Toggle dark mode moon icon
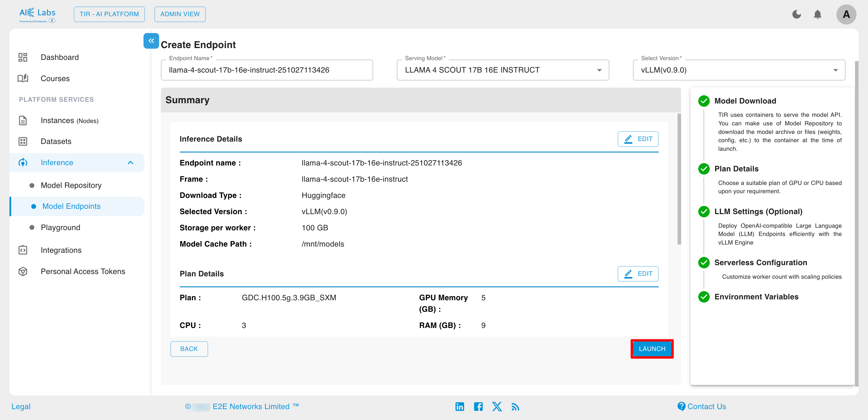868x420 pixels. click(797, 14)
